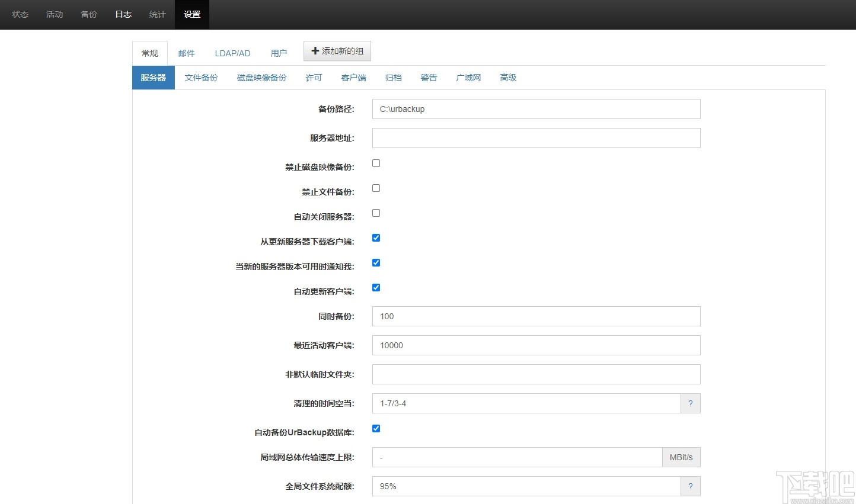856x504 pixels.
Task: Navigate to 状态 in the top menu
Action: [x=20, y=14]
